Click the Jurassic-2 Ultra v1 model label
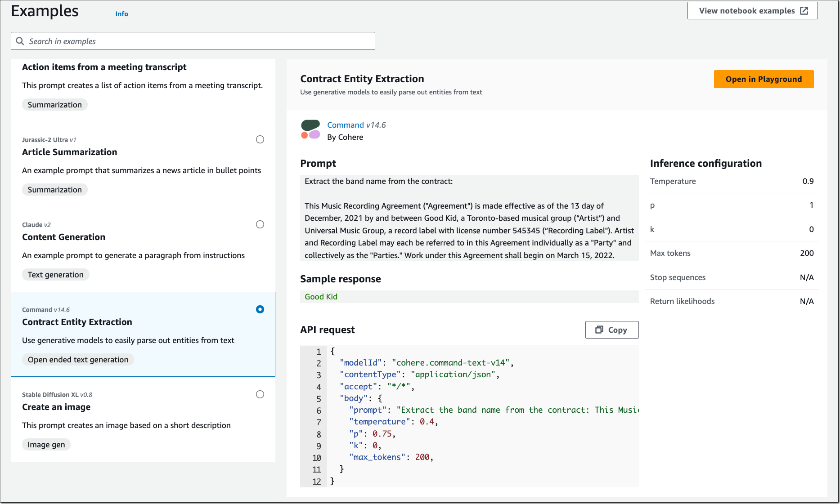 (49, 140)
